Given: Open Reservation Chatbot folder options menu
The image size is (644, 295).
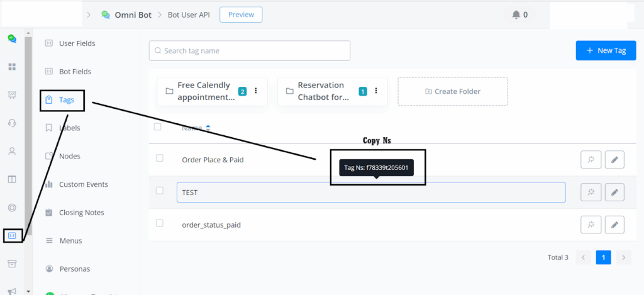Looking at the screenshot, I should pos(376,91).
